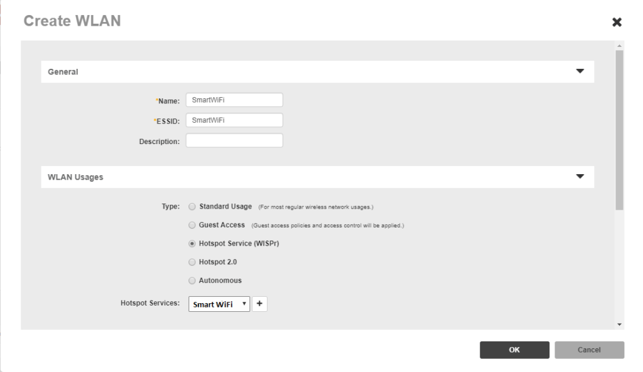Collapse the General section arrow

580,71
